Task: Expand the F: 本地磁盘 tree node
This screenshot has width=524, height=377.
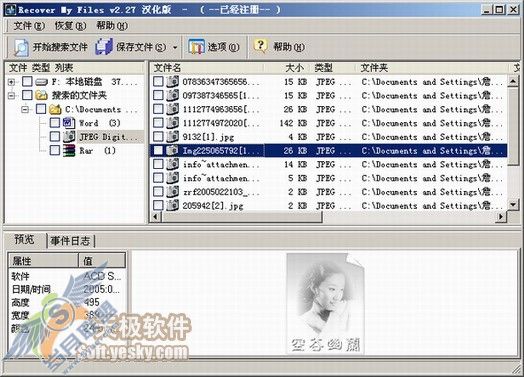Action: coord(11,82)
